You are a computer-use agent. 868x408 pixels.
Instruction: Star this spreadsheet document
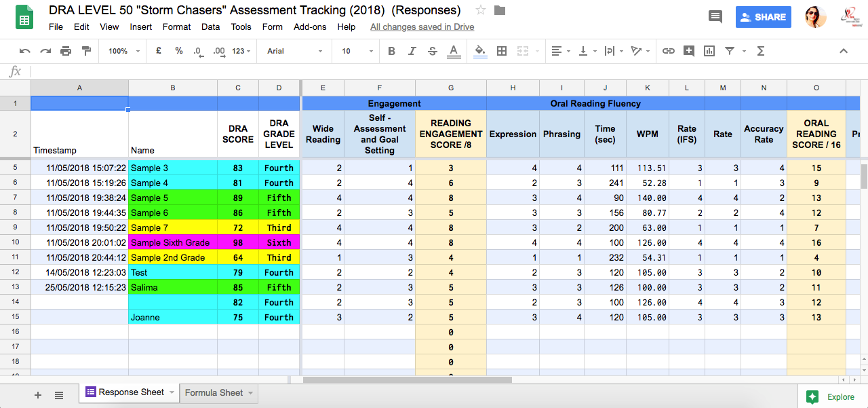(481, 10)
